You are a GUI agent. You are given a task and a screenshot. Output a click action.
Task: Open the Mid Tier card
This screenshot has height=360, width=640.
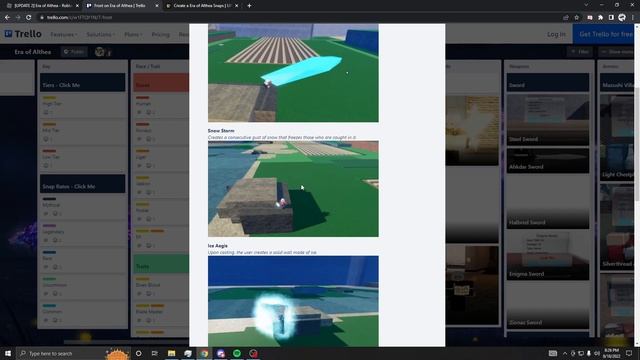[82, 132]
